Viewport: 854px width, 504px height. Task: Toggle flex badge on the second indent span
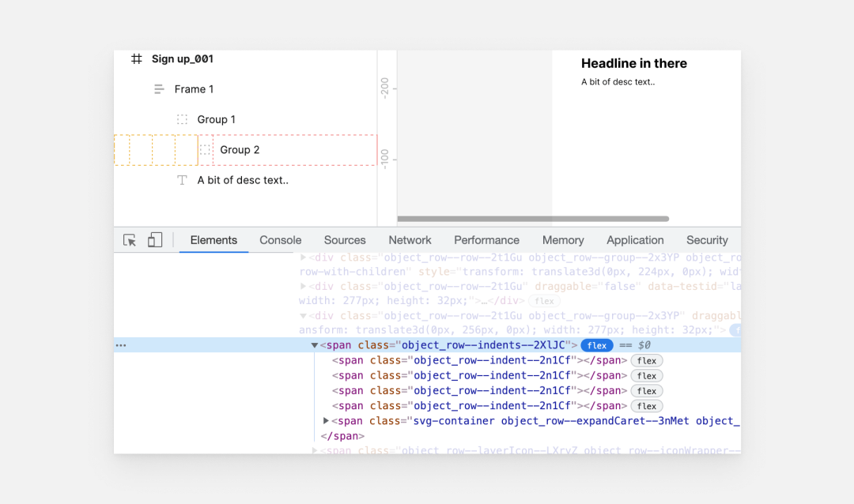click(x=647, y=375)
